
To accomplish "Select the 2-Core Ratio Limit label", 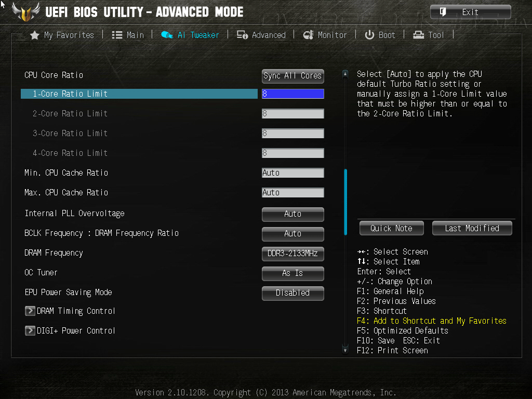I will pos(70,114).
